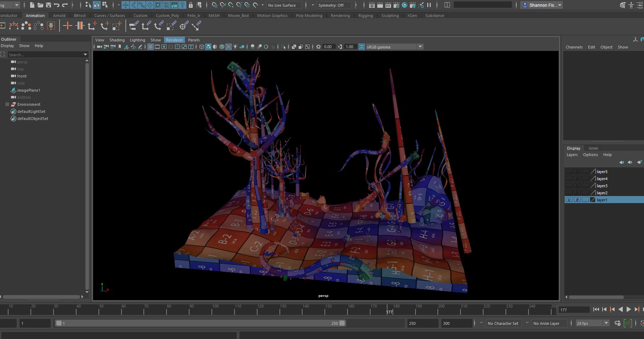Click the Renderer menu in the viewport panel
Viewport: 644px width, 339px height.
(x=174, y=40)
